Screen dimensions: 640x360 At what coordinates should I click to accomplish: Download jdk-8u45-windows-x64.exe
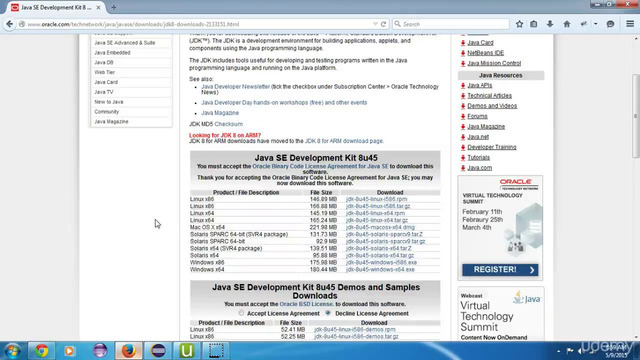point(380,269)
